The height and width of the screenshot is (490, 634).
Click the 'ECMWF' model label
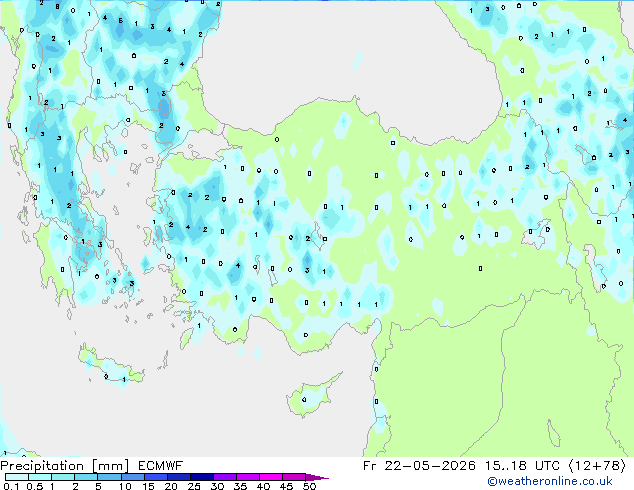coord(161,466)
